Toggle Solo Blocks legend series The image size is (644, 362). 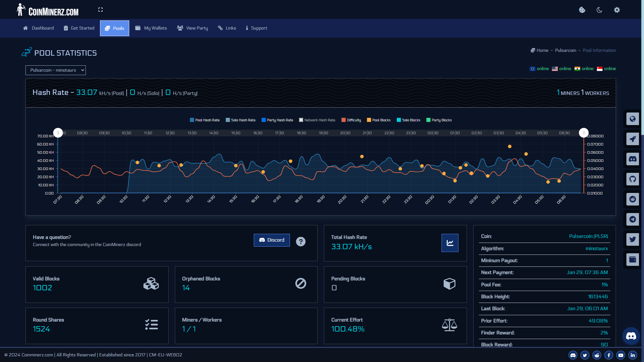coord(408,120)
